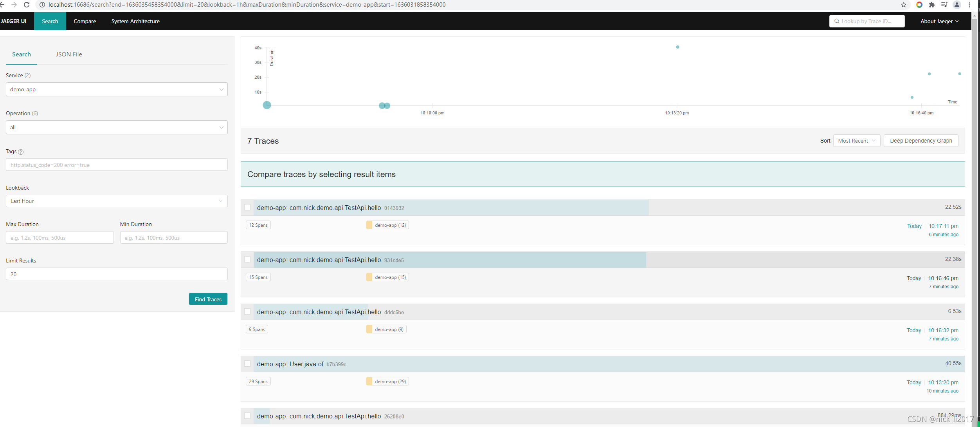Viewport: 980px width, 427px height.
Task: Click the browser reload page icon
Action: pos(27,5)
